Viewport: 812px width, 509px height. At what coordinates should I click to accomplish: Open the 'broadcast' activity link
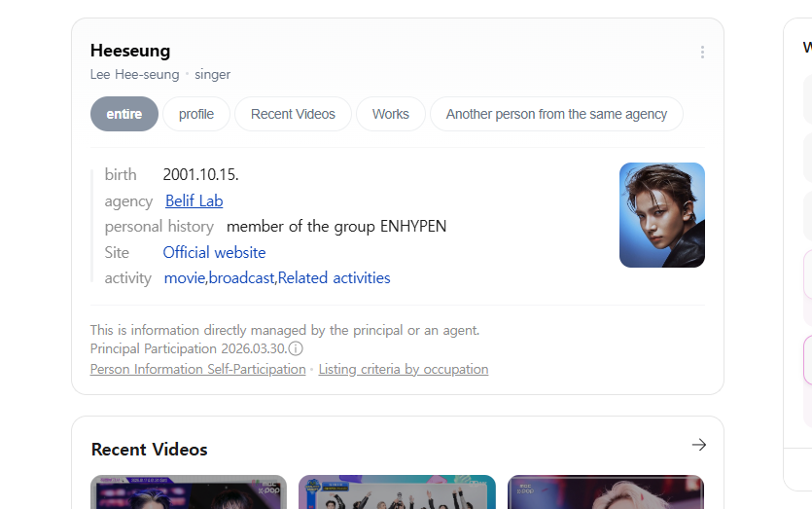(241, 278)
